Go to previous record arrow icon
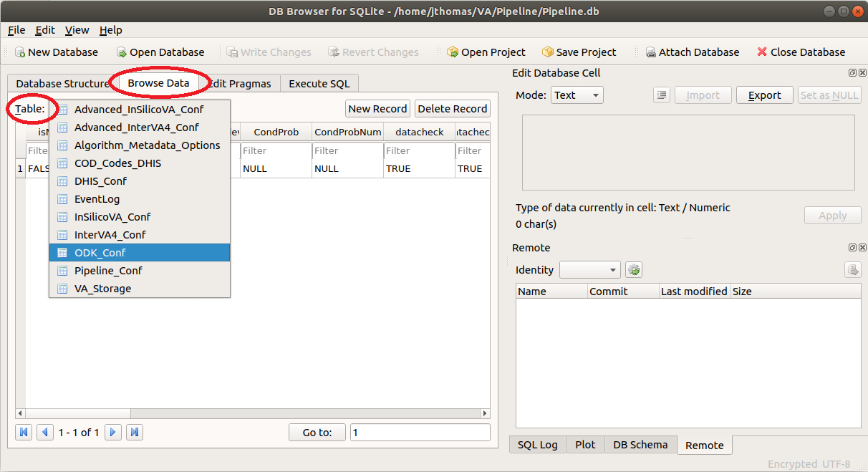The height and width of the screenshot is (472, 868). (46, 432)
